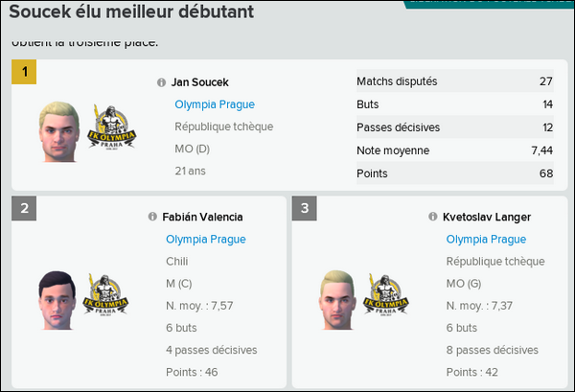The height and width of the screenshot is (392, 575).
Task: Open Olympia Prague link under Jan Soucek
Action: coord(215,104)
